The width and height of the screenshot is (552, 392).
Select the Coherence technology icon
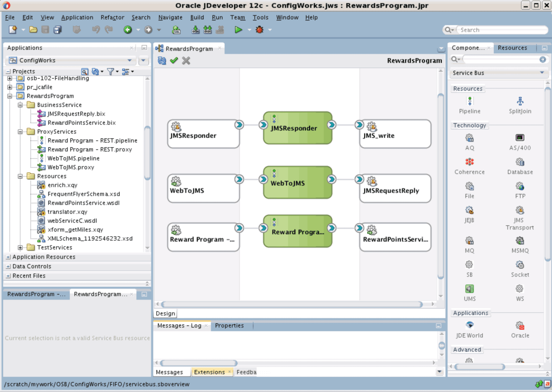click(469, 162)
